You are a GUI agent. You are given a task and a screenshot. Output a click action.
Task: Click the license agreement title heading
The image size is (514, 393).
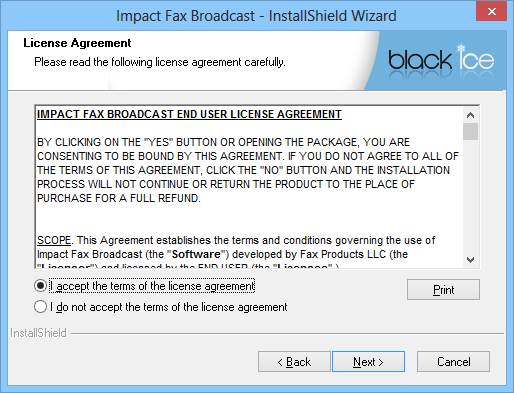click(189, 114)
